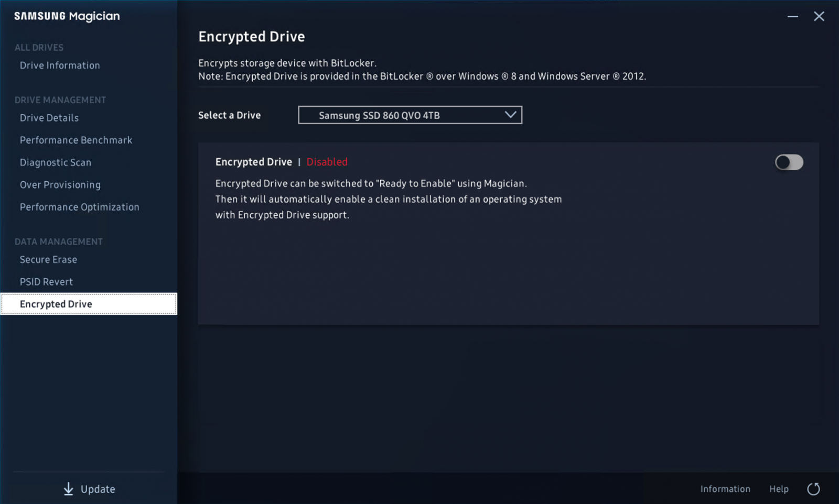Go to Drive Details section
Screen dimensions: 839x504
point(49,118)
